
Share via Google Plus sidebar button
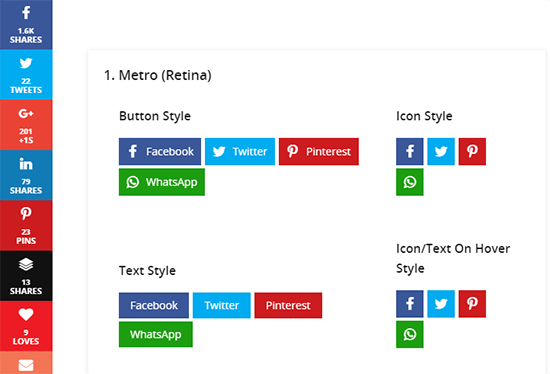(x=26, y=125)
